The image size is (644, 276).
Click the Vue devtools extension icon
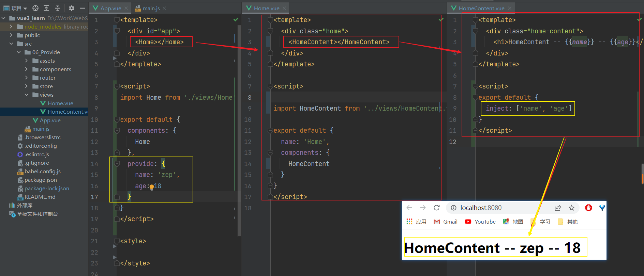[602, 208]
